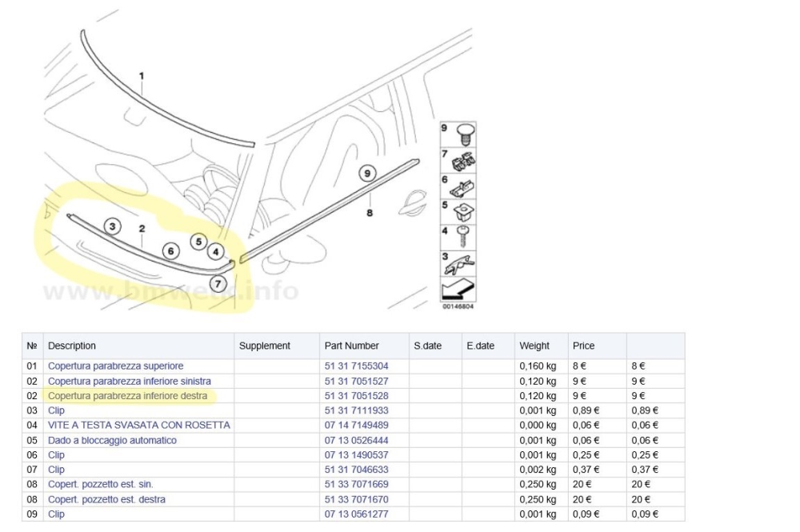The width and height of the screenshot is (800, 532).
Task: Click callout number 8 under the sill strip
Action: pyautogui.click(x=370, y=213)
